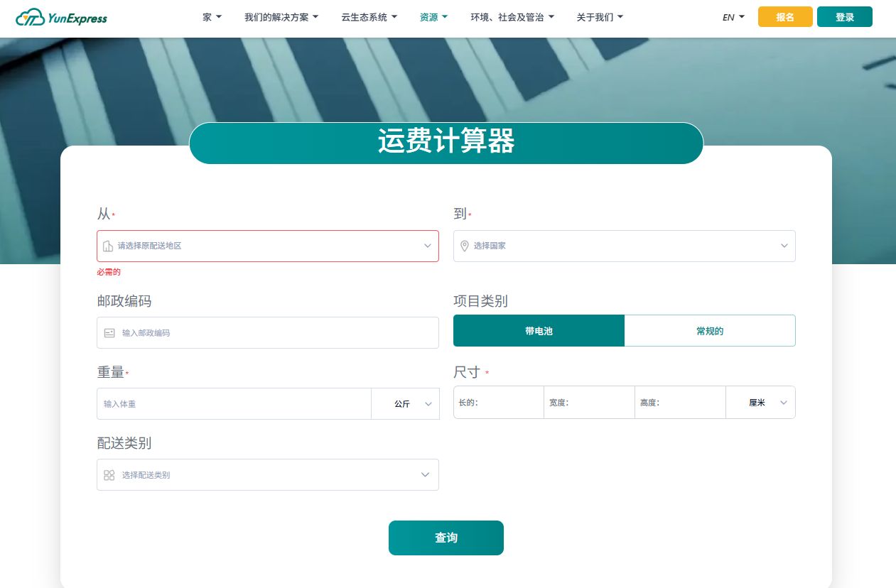The width and height of the screenshot is (896, 588).
Task: Click the 配送类别 label
Action: pyautogui.click(x=124, y=443)
